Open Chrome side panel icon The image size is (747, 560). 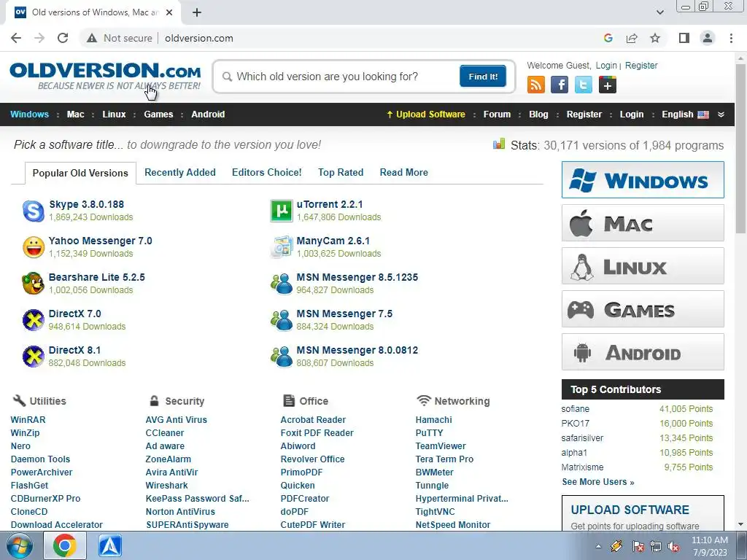click(x=684, y=38)
